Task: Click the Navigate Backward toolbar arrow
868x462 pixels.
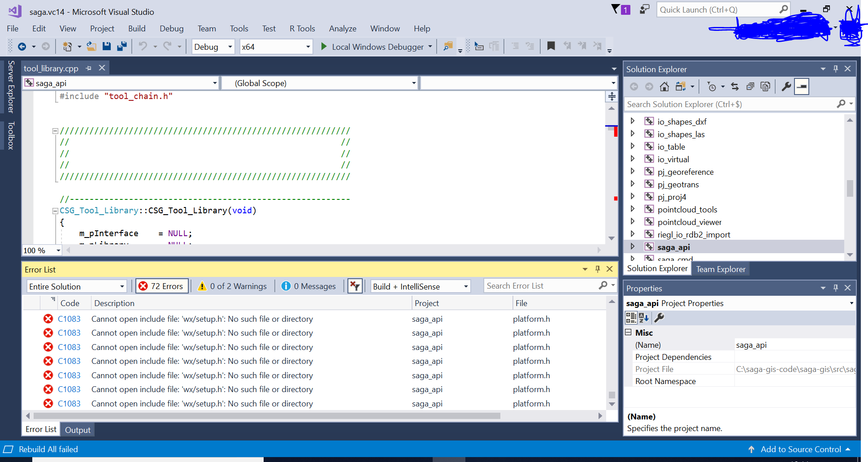Action: click(x=22, y=47)
